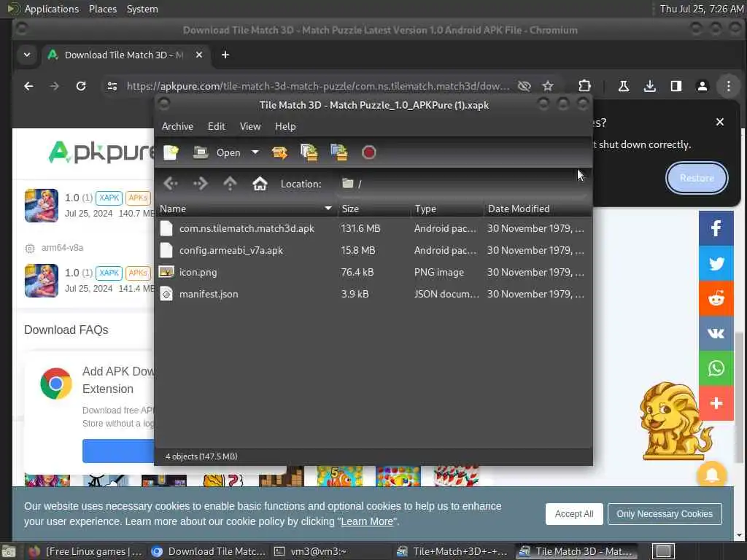The width and height of the screenshot is (747, 560).
Task: Share page on VK
Action: point(716,333)
